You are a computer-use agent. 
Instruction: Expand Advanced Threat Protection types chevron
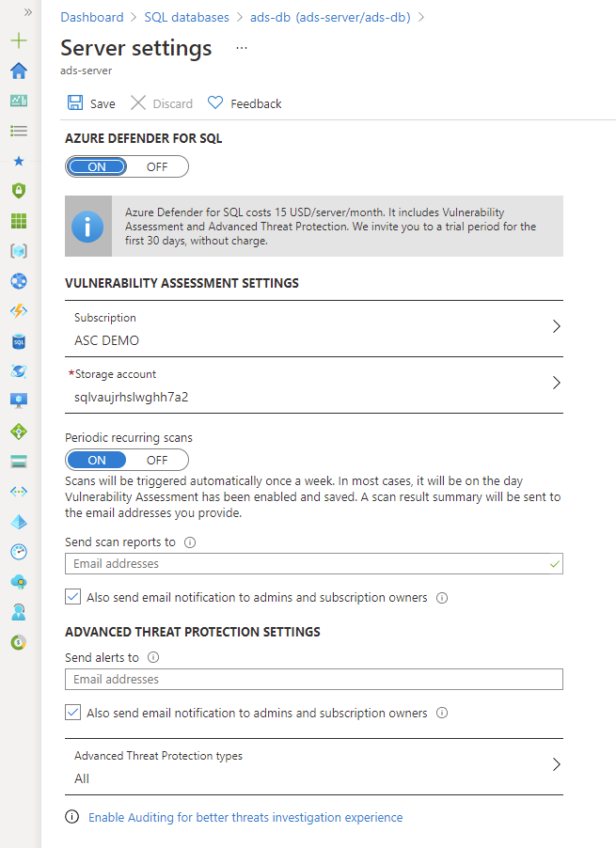556,764
